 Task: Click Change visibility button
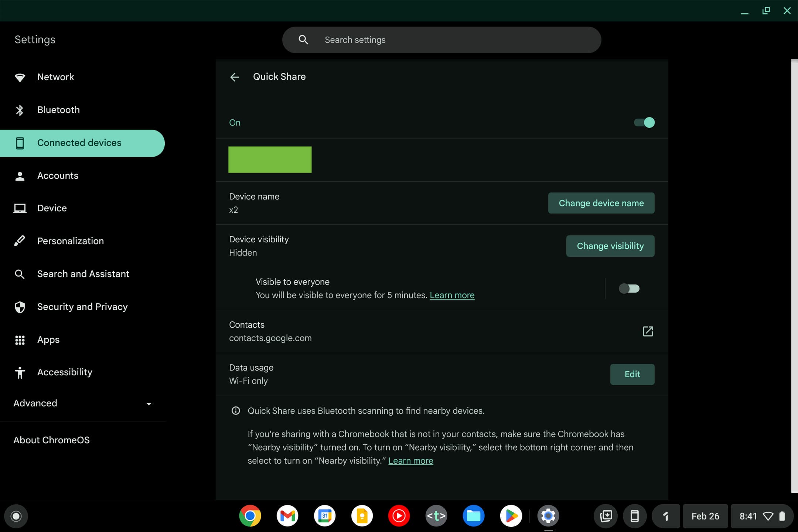click(610, 245)
